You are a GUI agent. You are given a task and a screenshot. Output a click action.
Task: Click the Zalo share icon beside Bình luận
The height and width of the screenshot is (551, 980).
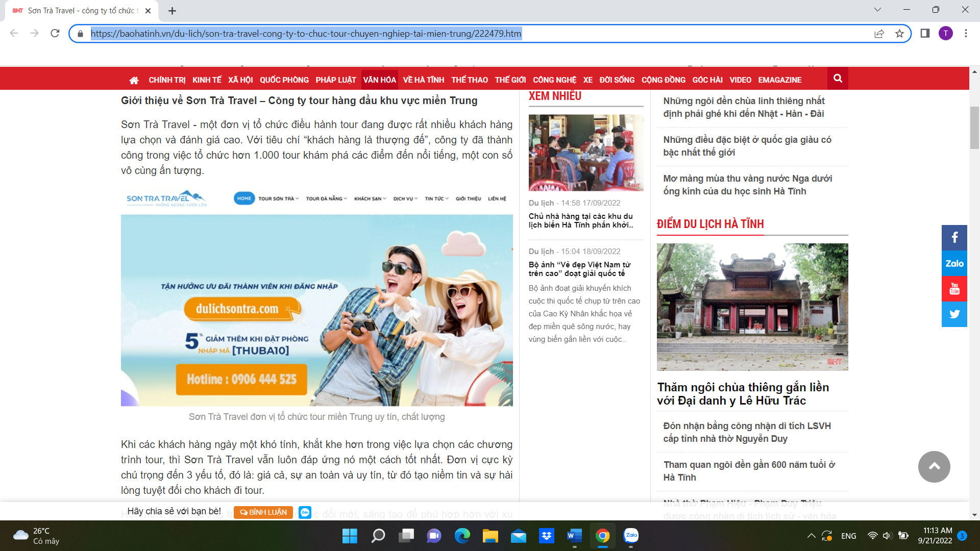click(305, 512)
